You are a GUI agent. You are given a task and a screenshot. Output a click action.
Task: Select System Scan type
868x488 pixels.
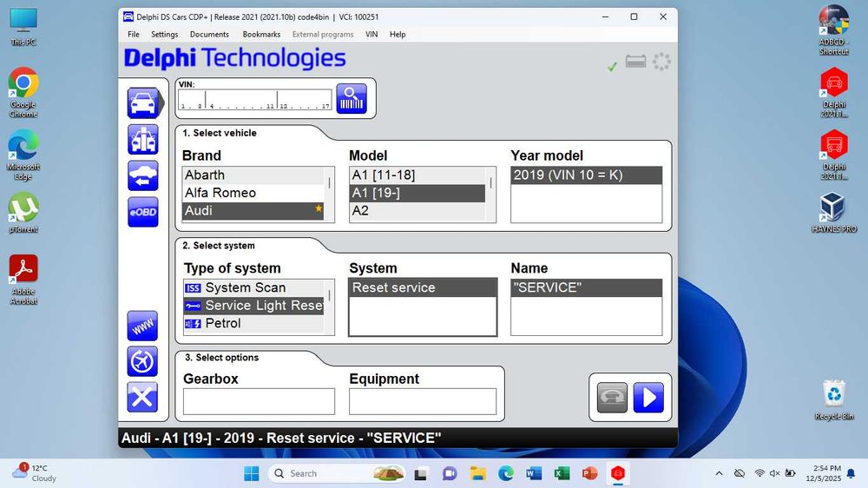(x=253, y=287)
